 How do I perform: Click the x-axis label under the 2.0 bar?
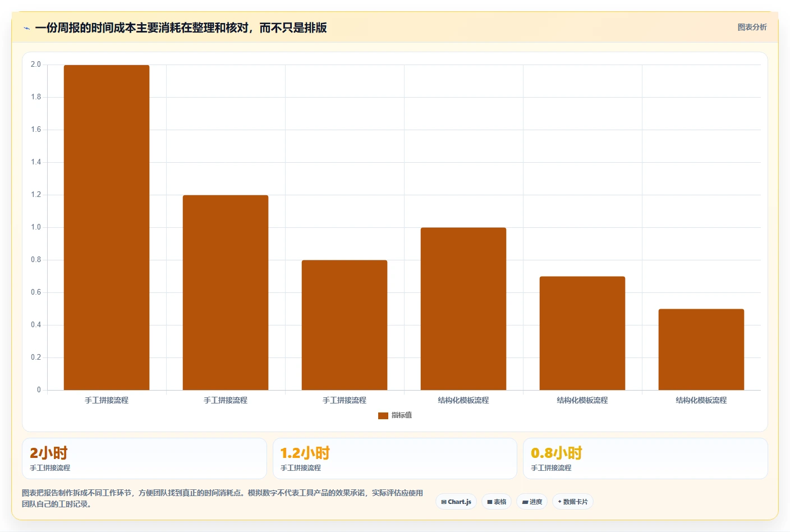tap(107, 400)
